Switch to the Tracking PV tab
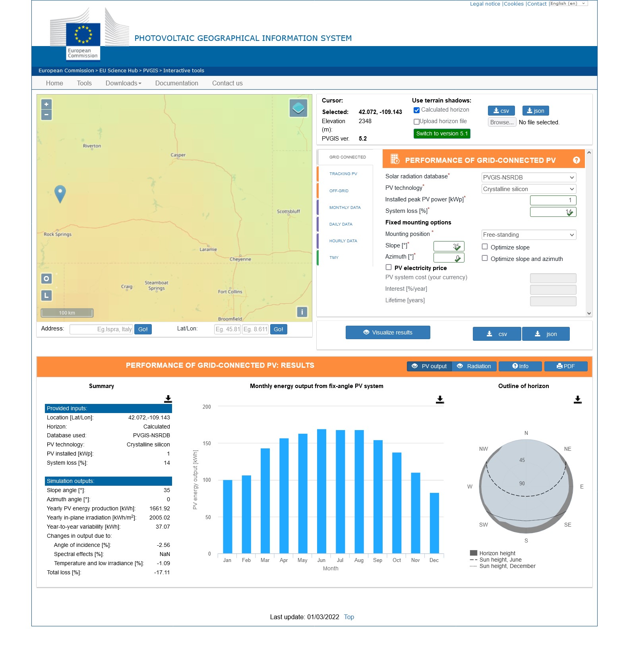This screenshot has height=672, width=629. pyautogui.click(x=343, y=174)
